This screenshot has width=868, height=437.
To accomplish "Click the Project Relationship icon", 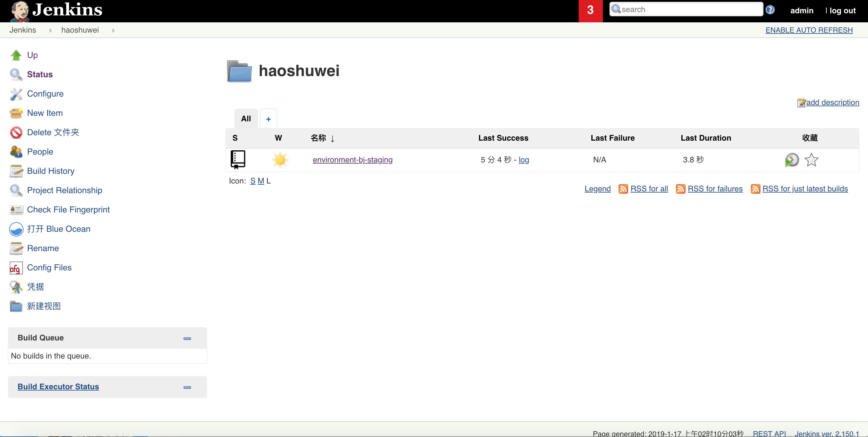I will pos(16,190).
